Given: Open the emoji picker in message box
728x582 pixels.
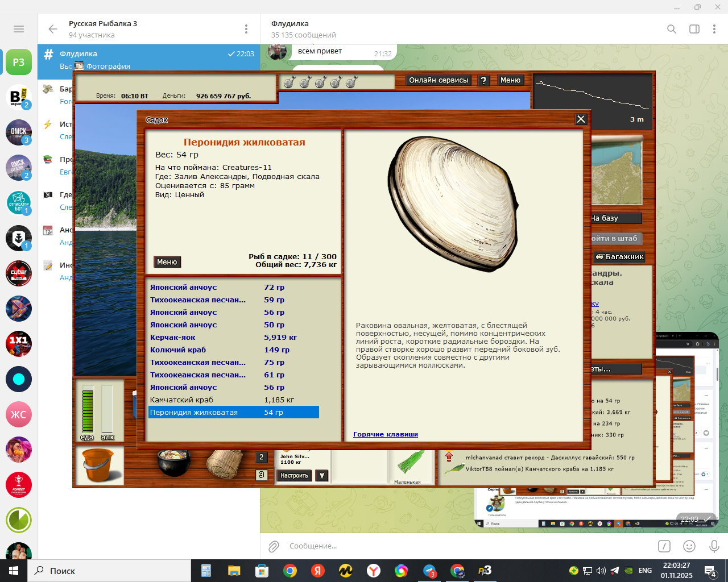Looking at the screenshot, I should (689, 546).
